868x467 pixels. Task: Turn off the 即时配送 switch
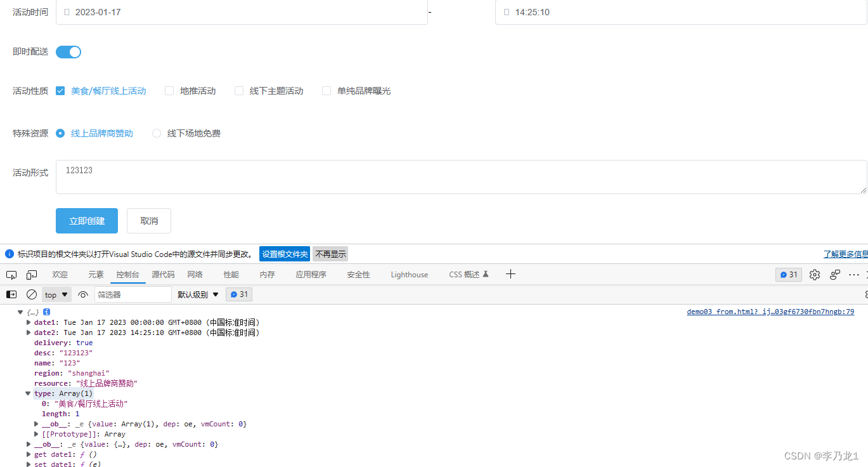[68, 51]
